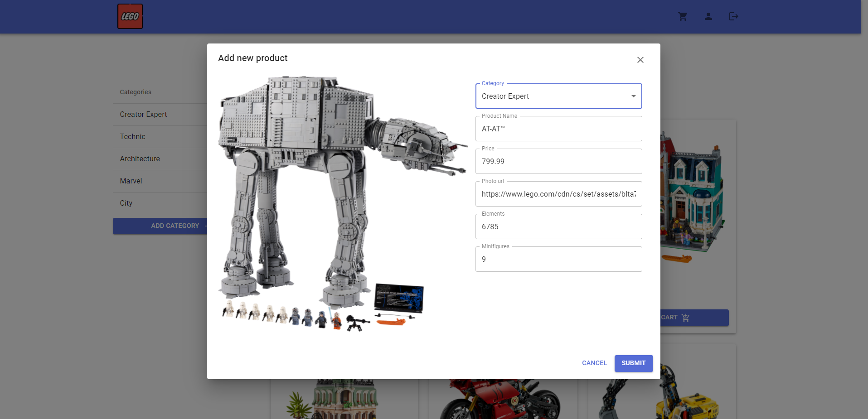Close the Add new product dialog

[x=640, y=60]
